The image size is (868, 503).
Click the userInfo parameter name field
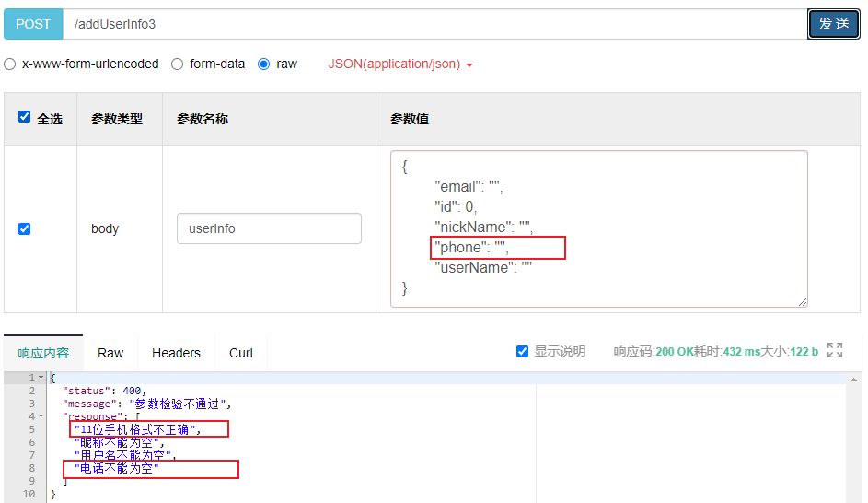pos(269,228)
